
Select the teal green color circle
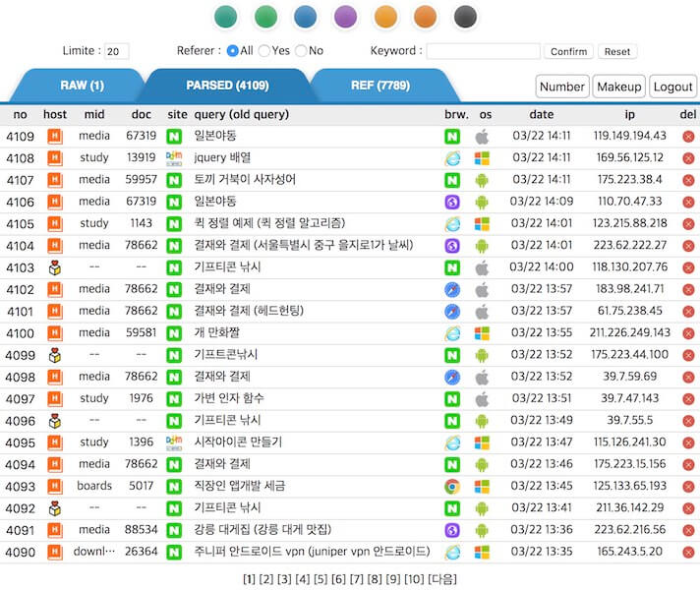click(226, 17)
